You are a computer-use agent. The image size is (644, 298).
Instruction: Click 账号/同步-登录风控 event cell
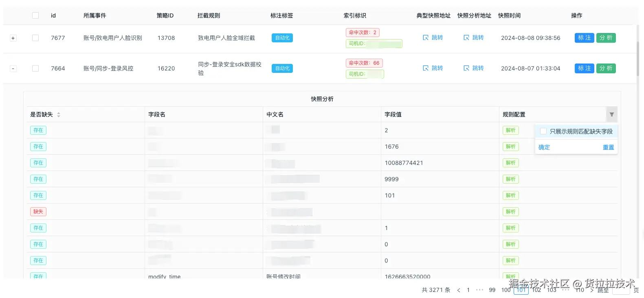point(108,68)
